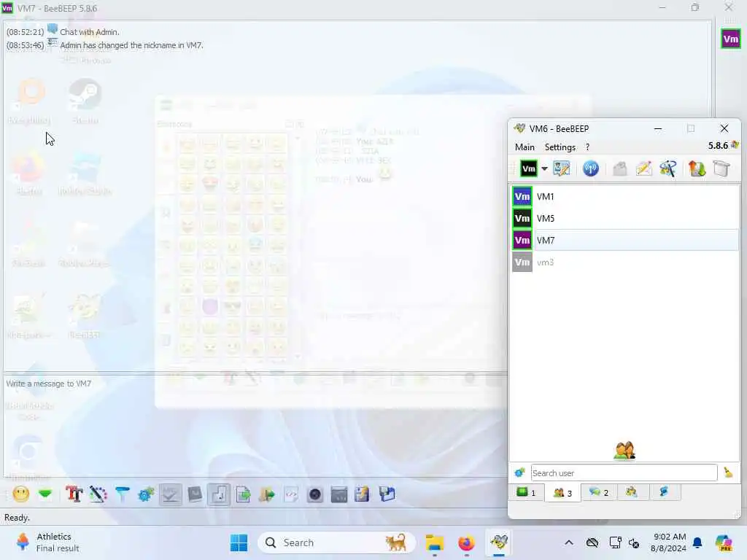Select user VM1 in the user list
Screen dimensions: 747x560
[x=625, y=197]
